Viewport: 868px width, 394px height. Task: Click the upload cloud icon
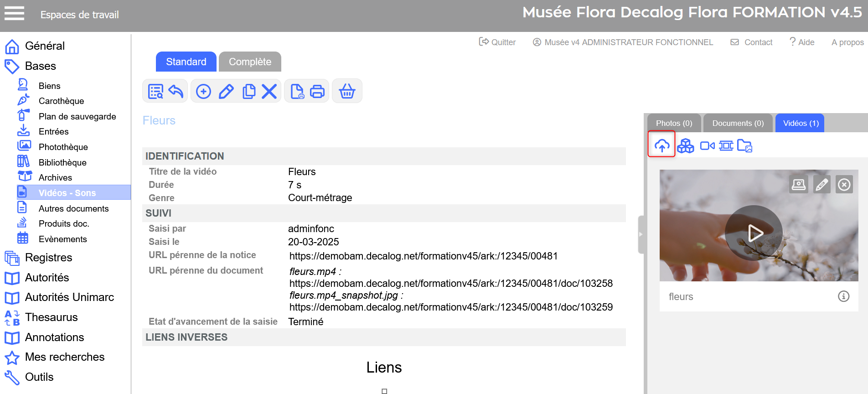tap(661, 145)
